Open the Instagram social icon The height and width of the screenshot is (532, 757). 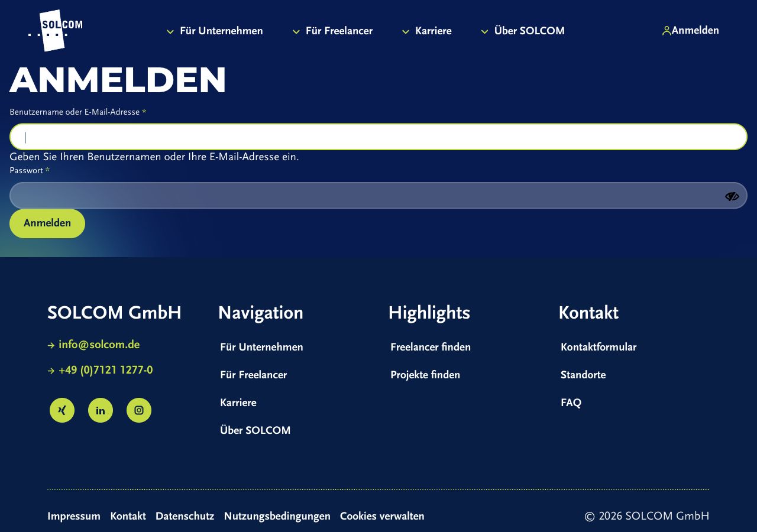[x=139, y=410]
